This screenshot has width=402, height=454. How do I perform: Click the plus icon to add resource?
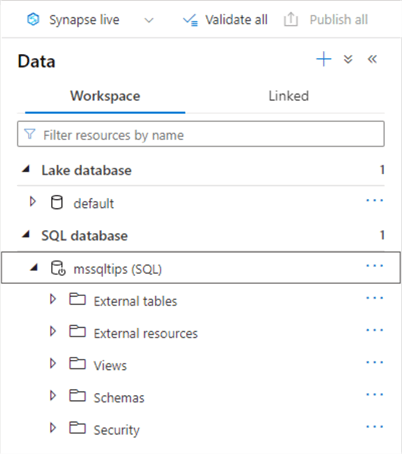(x=324, y=59)
